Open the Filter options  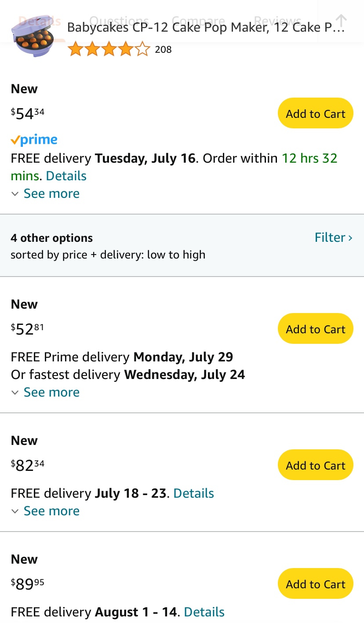[x=333, y=237]
